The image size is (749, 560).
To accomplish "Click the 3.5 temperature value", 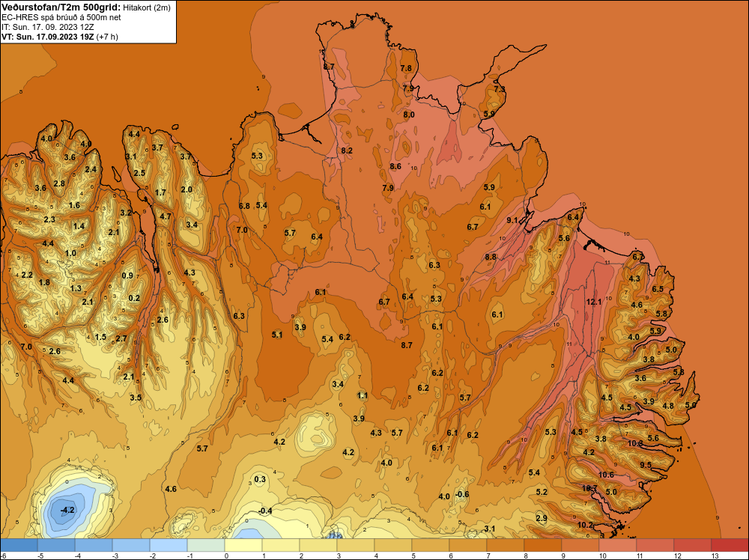I will pos(136,398).
